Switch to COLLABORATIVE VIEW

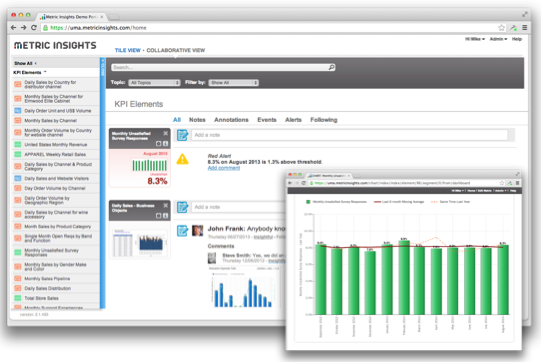point(176,50)
